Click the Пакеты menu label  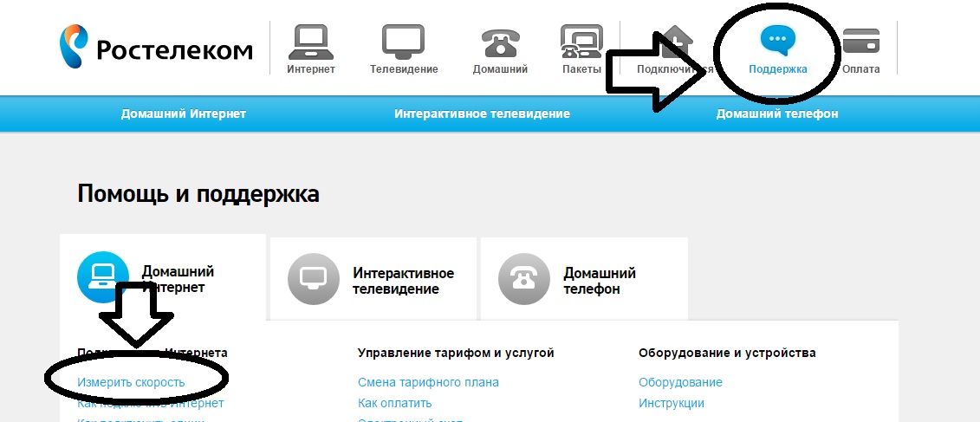tap(582, 69)
